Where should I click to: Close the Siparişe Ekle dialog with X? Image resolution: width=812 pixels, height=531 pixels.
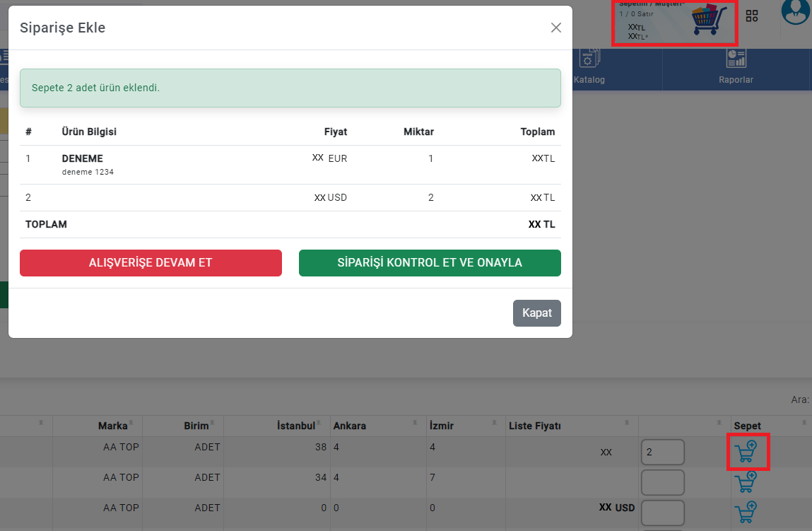pyautogui.click(x=556, y=28)
